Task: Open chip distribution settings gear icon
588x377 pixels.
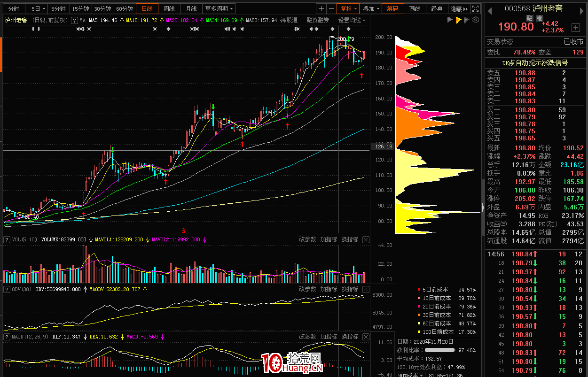Action: (x=476, y=20)
